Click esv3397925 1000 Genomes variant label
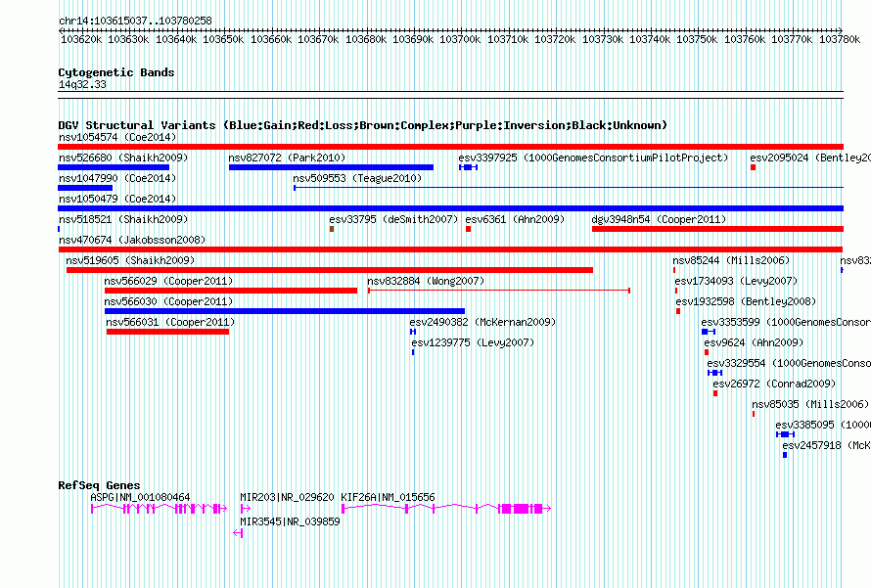Viewport: 871px width, 588px height. 593,158
